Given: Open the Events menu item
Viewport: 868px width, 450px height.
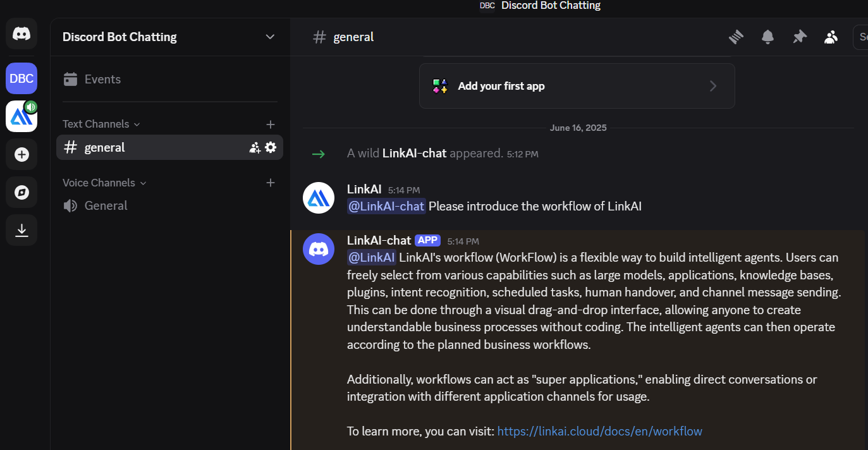Looking at the screenshot, I should point(102,79).
